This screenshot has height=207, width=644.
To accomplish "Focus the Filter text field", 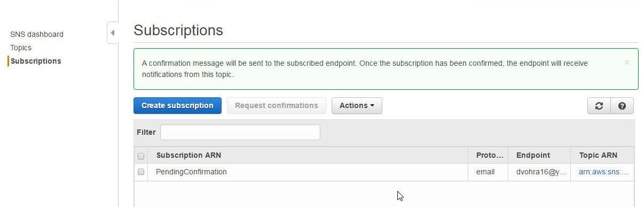I will click(x=240, y=132).
